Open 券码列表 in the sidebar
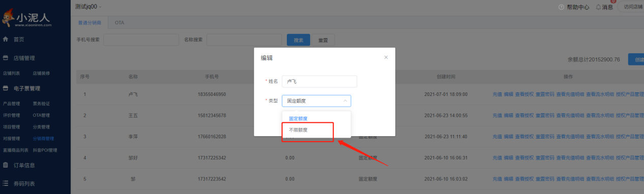The height and width of the screenshot is (194, 644). click(x=24, y=183)
